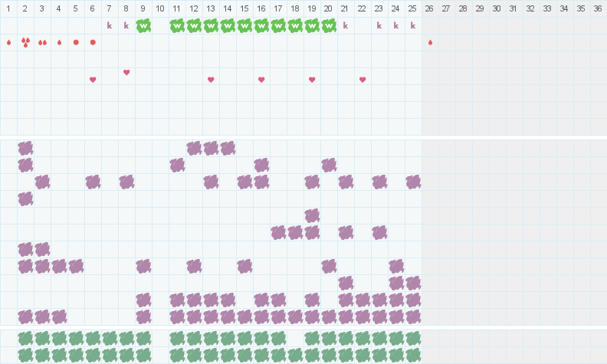Toggle purple symptom mark in day 19, fifth row

point(312,215)
